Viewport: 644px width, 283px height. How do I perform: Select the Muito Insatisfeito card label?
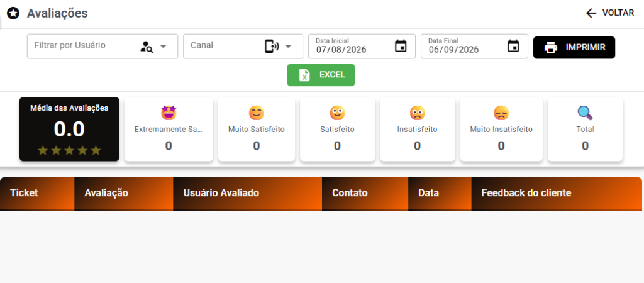[x=501, y=130]
